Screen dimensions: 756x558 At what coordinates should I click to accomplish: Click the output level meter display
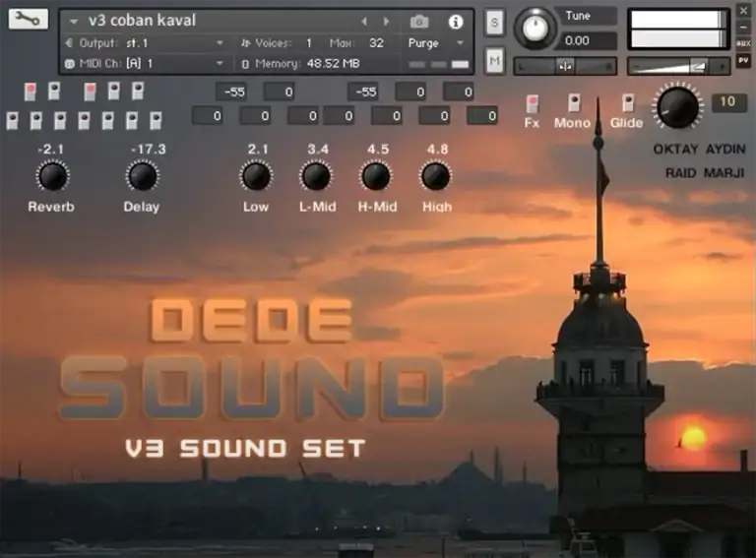pos(679,30)
